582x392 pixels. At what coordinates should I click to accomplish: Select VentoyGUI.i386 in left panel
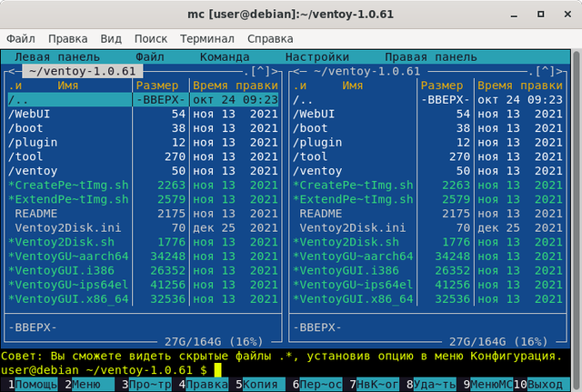(143, 271)
